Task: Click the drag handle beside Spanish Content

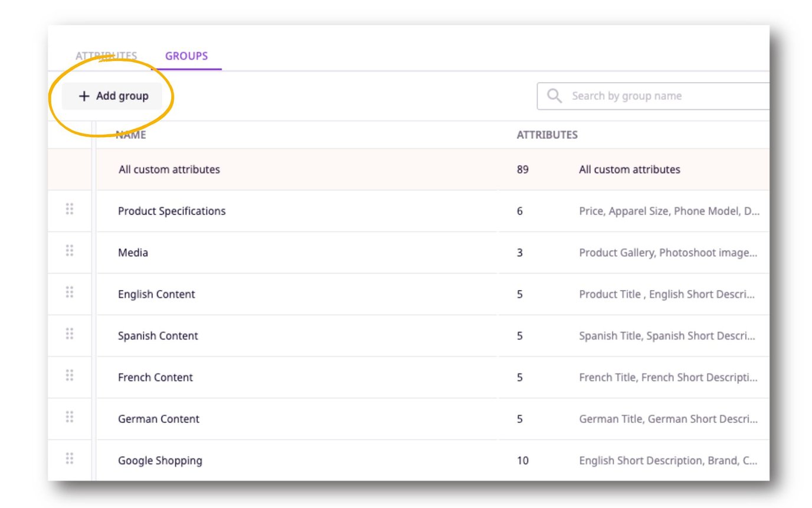Action: coord(68,336)
